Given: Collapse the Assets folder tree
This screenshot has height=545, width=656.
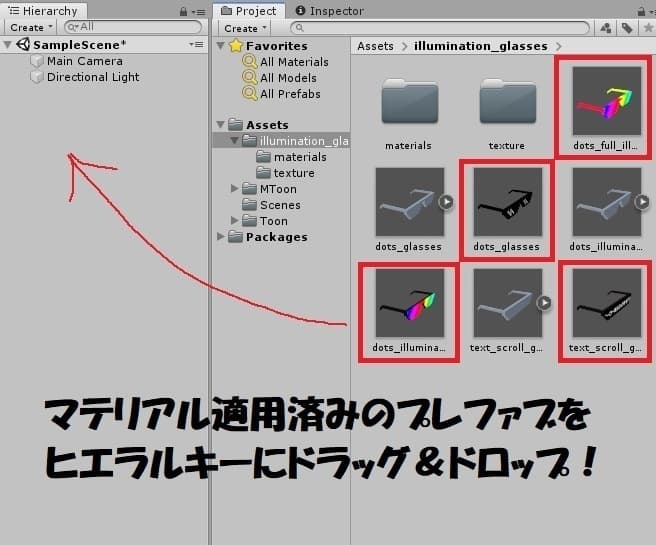Looking at the screenshot, I should 220,125.
